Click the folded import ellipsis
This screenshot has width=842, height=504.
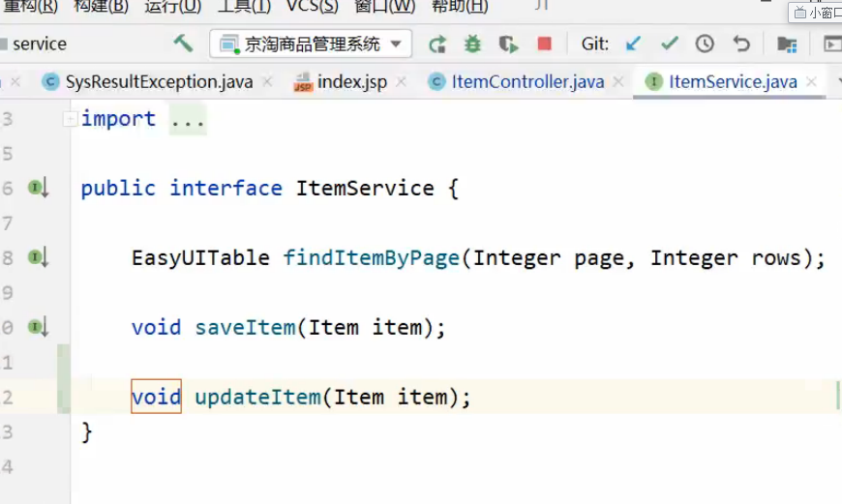click(188, 119)
